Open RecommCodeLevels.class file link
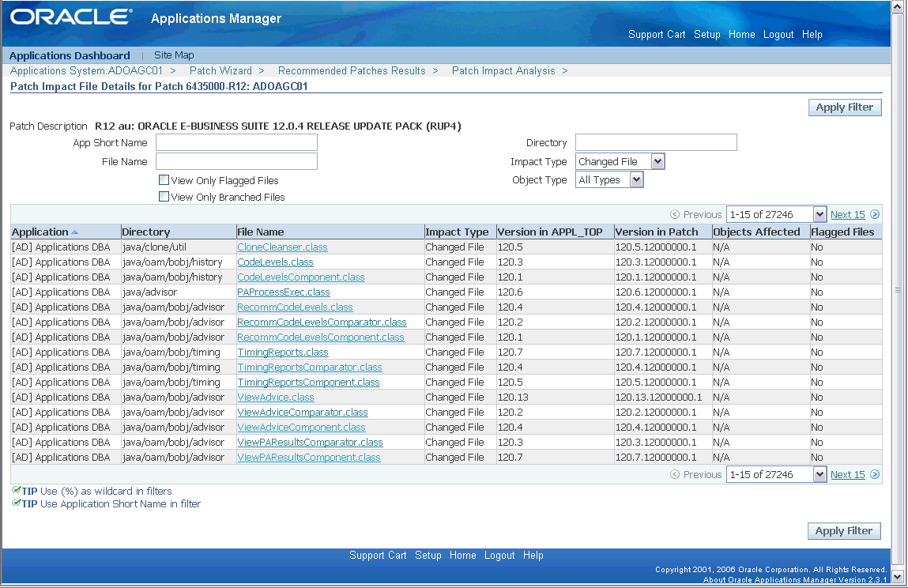Viewport: 908px width, 588px height. click(x=296, y=307)
